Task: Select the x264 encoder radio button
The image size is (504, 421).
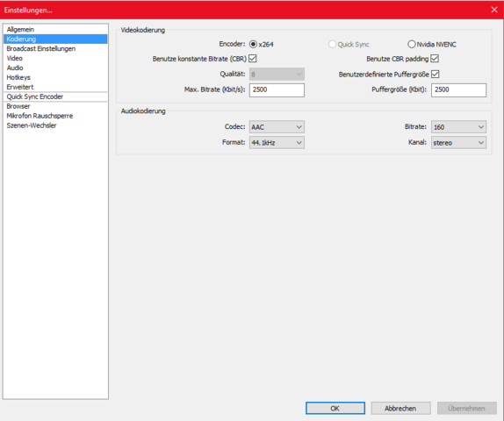Action: coord(253,44)
